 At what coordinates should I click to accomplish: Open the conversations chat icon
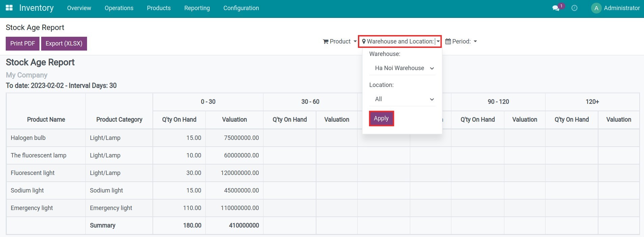(556, 8)
